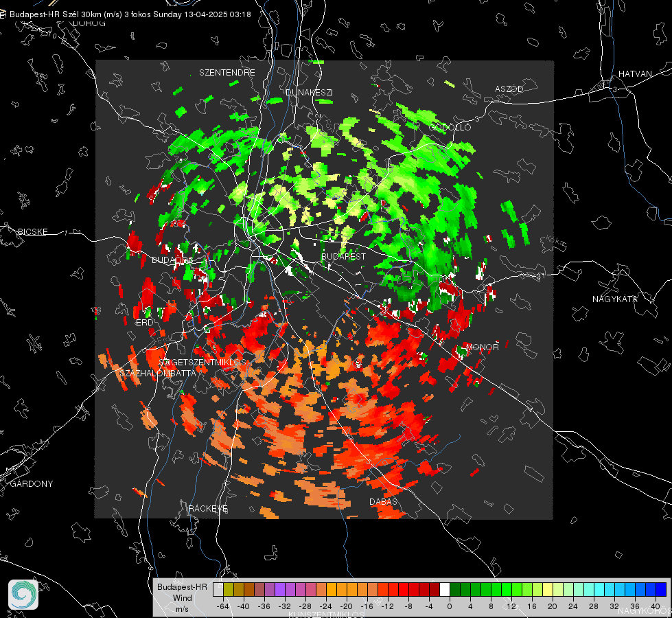
Task: Click the HATVAN city label
Action: (635, 73)
